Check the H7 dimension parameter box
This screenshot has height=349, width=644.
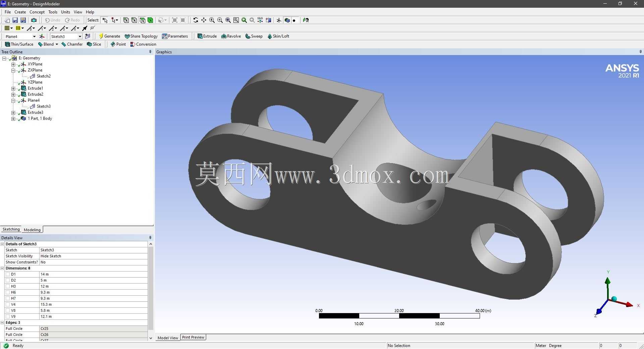[8, 298]
